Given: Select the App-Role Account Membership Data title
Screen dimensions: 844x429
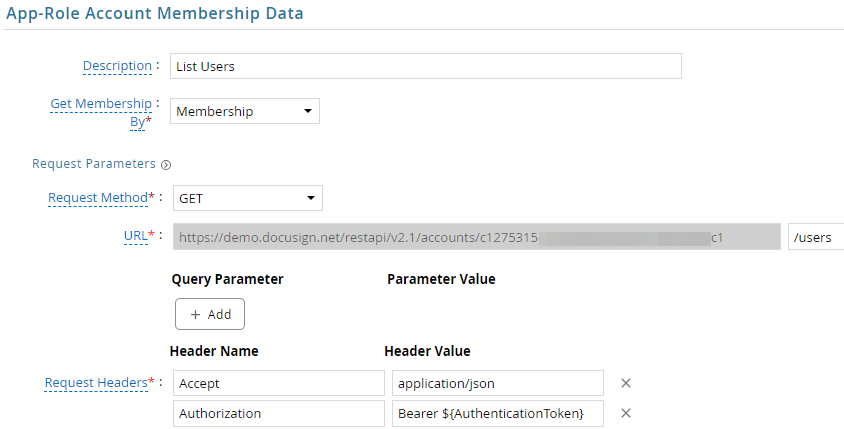Looking at the screenshot, I should [x=154, y=13].
